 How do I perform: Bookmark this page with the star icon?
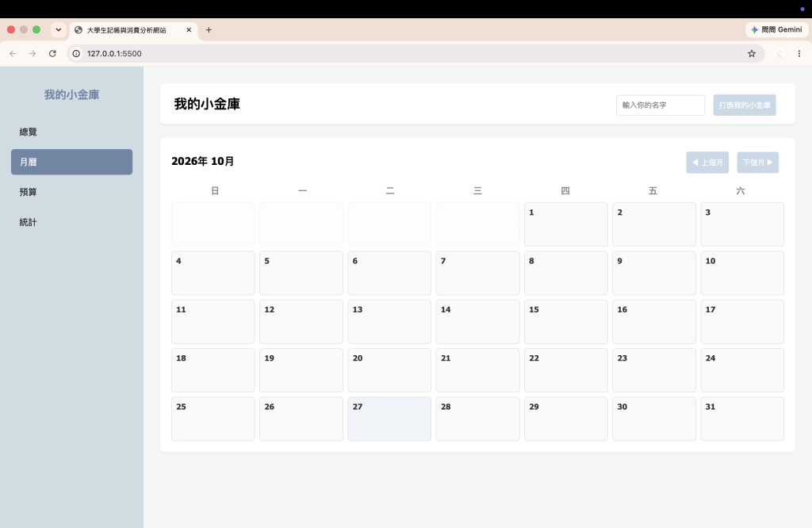(x=752, y=53)
